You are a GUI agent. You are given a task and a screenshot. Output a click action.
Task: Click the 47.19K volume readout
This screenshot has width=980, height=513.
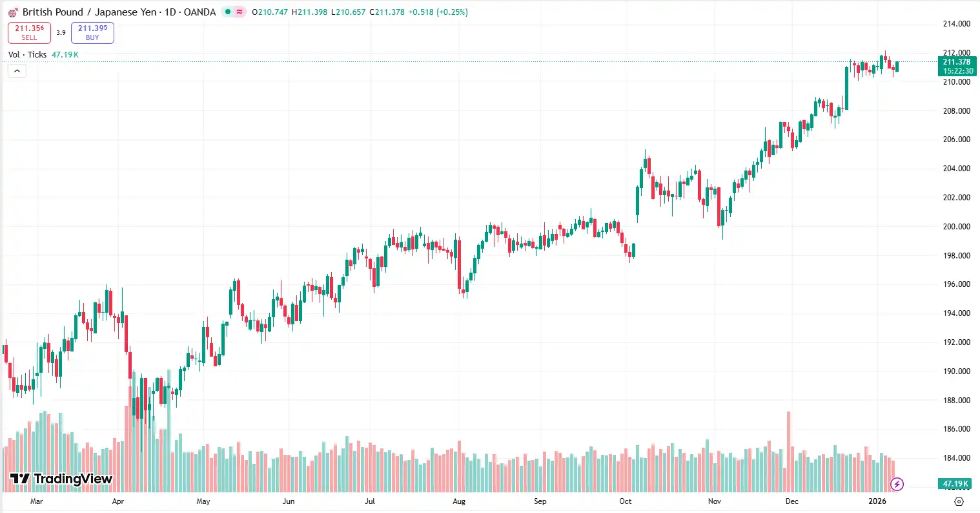65,54
